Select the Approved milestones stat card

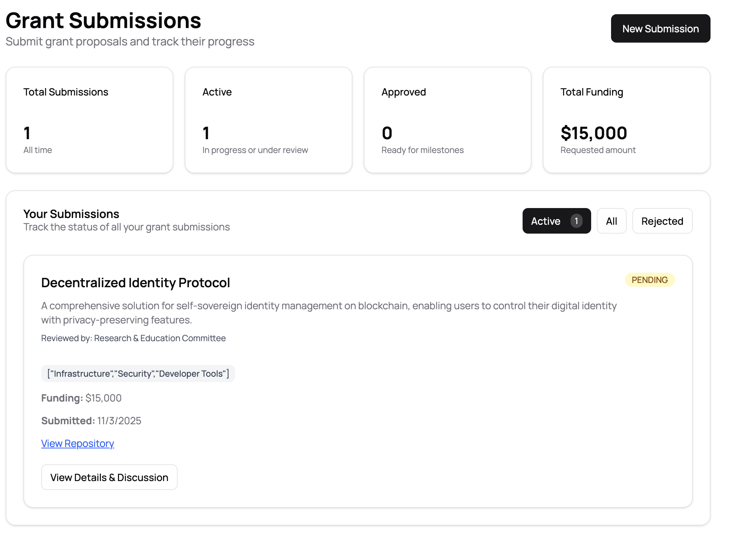coord(447,120)
